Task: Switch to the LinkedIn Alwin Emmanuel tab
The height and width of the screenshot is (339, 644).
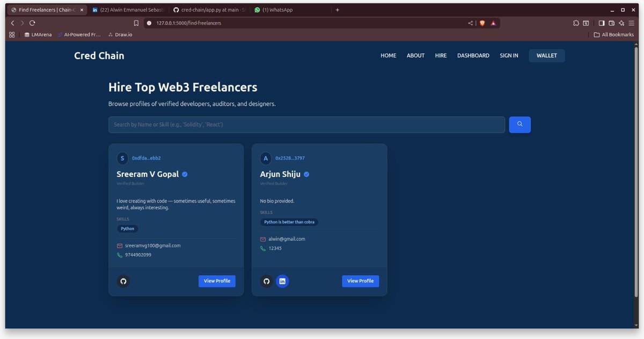Action: [x=129, y=10]
